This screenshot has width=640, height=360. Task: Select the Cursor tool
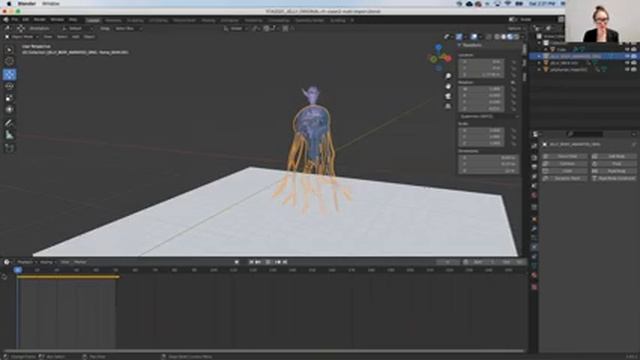click(x=9, y=62)
